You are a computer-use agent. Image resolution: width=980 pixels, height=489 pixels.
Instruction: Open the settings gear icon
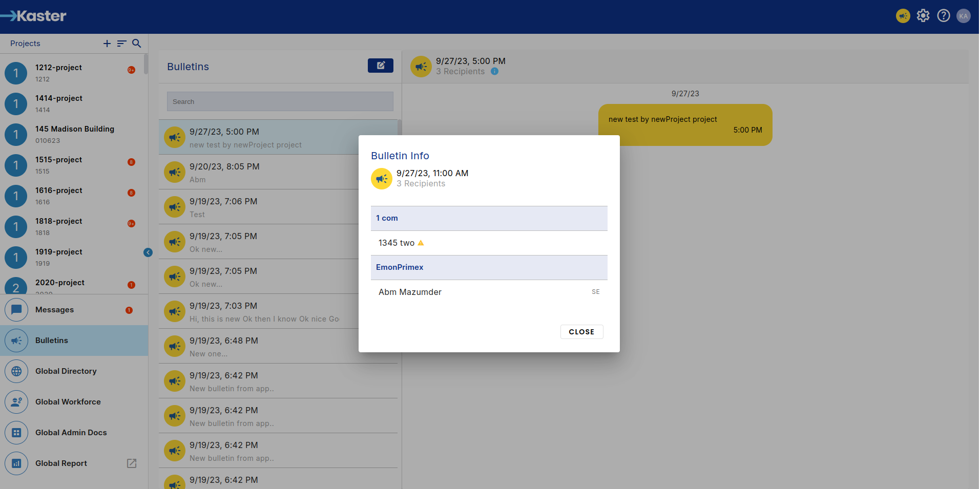(923, 16)
